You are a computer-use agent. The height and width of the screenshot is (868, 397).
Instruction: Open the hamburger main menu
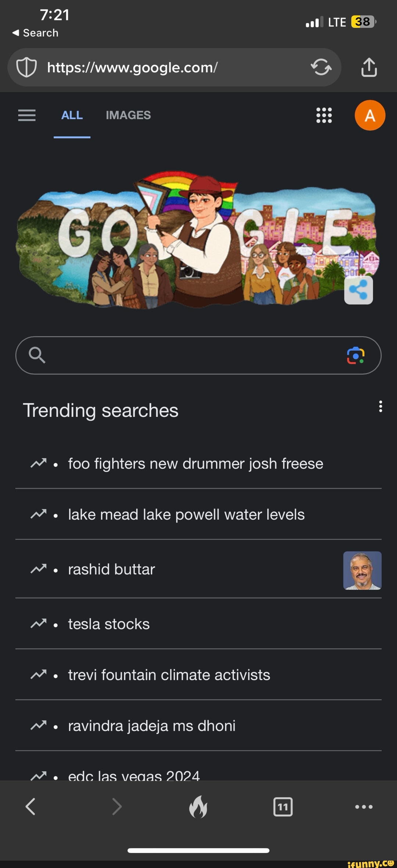(27, 115)
